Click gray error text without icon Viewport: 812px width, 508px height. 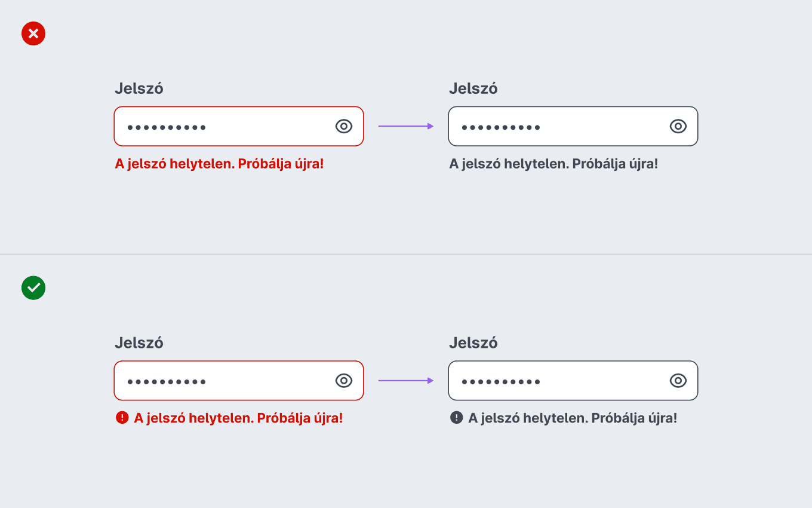553,164
